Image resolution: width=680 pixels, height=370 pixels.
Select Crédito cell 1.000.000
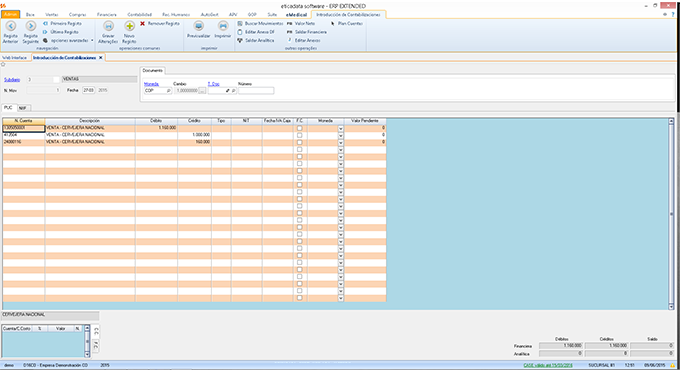pyautogui.click(x=194, y=135)
